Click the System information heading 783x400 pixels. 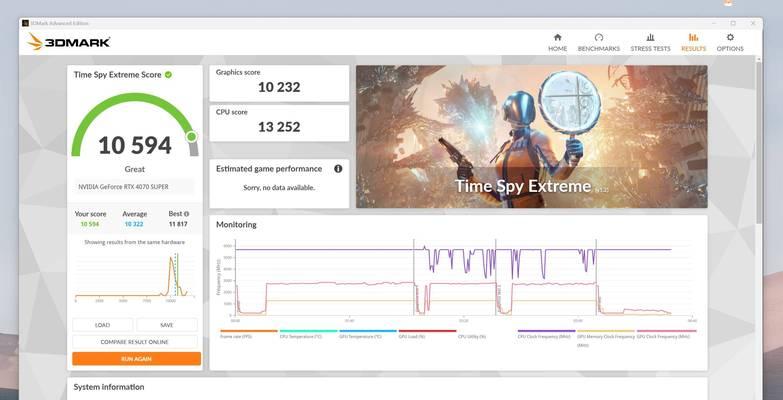(x=109, y=387)
